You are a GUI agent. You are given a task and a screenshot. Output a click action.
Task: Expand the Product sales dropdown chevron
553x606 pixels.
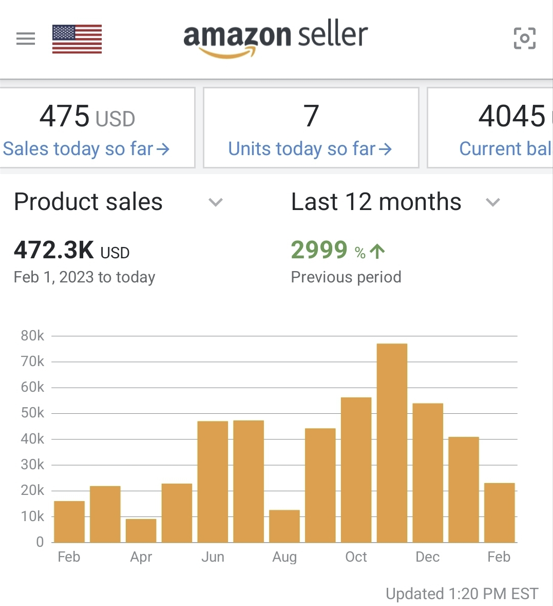click(215, 202)
